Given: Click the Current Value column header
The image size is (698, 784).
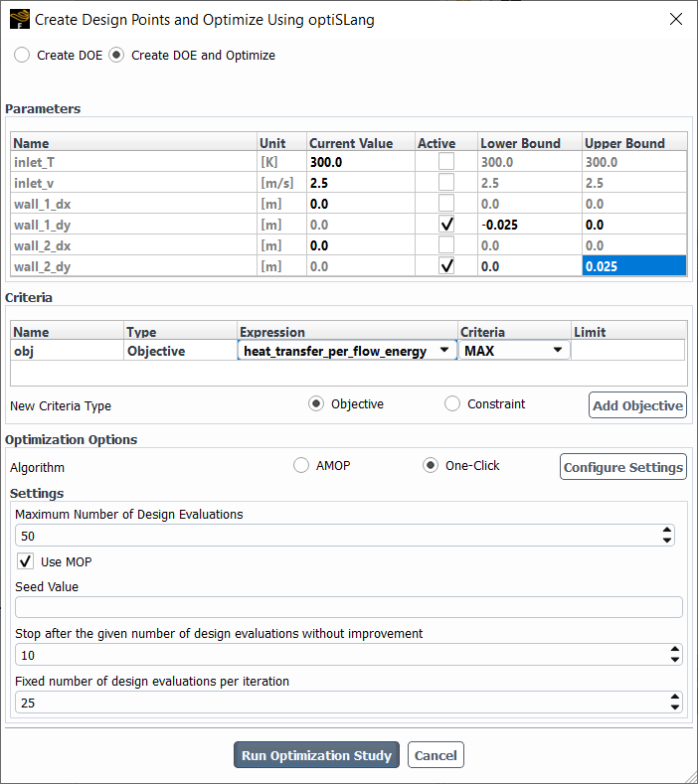Looking at the screenshot, I should coord(361,142).
